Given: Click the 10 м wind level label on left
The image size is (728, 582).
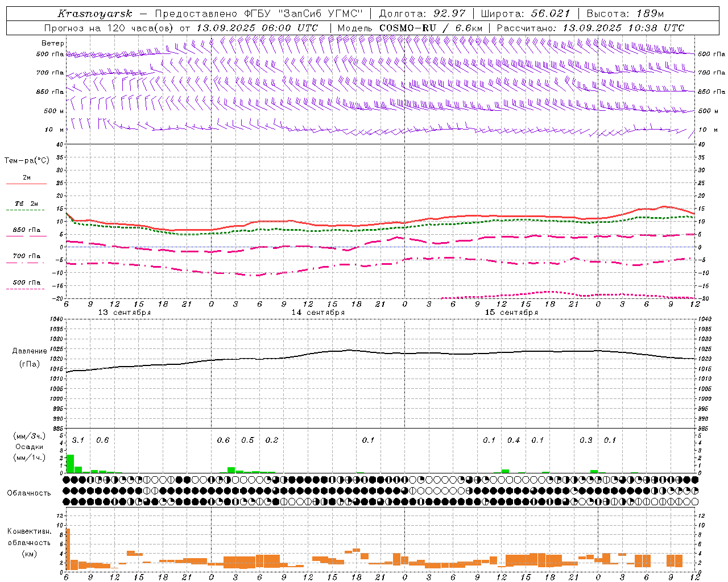Looking at the screenshot, I should 55,130.
